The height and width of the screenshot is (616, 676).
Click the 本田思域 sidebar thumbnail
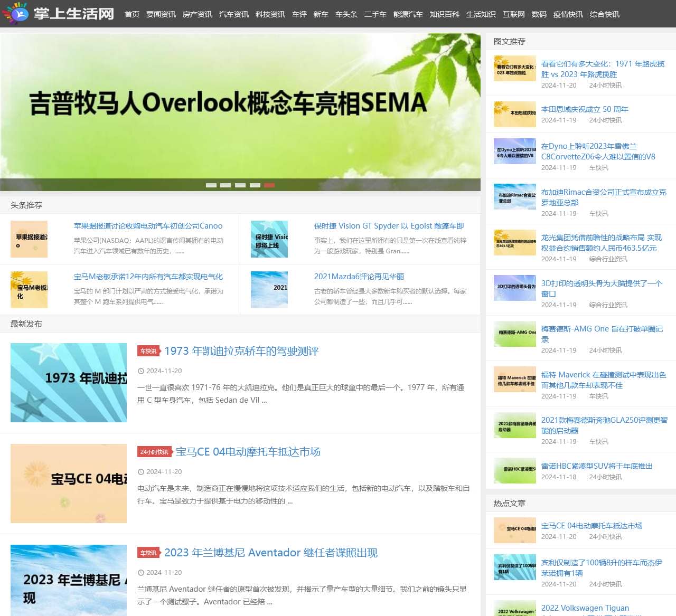point(515,115)
